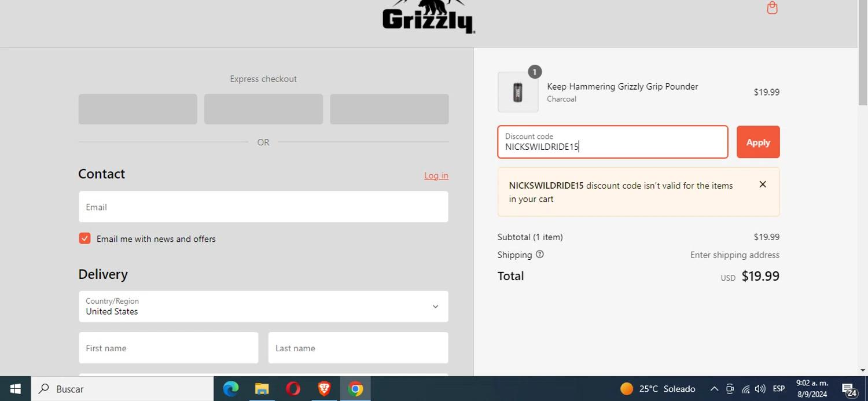Follow the Log in link
This screenshot has width=868, height=401.
click(x=436, y=175)
